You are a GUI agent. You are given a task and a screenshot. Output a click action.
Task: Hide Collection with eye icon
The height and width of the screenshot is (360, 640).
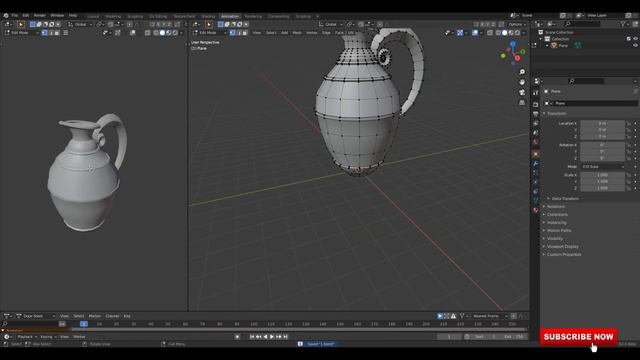pos(636,39)
